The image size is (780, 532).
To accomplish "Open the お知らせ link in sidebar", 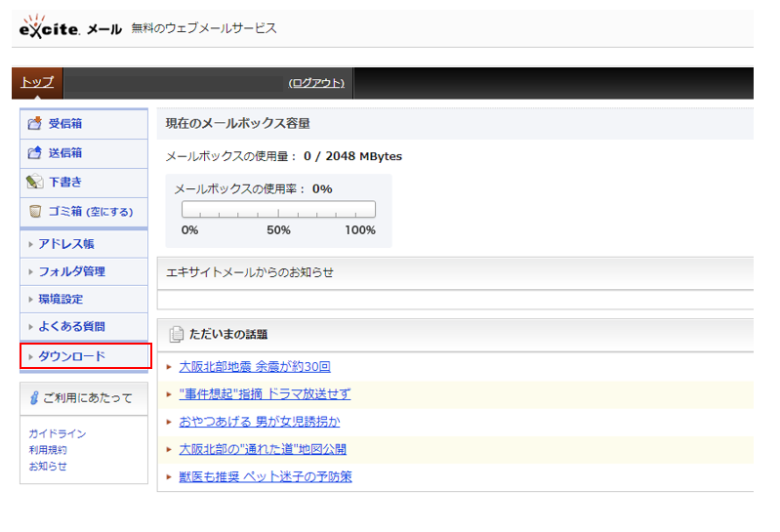I will tap(48, 467).
